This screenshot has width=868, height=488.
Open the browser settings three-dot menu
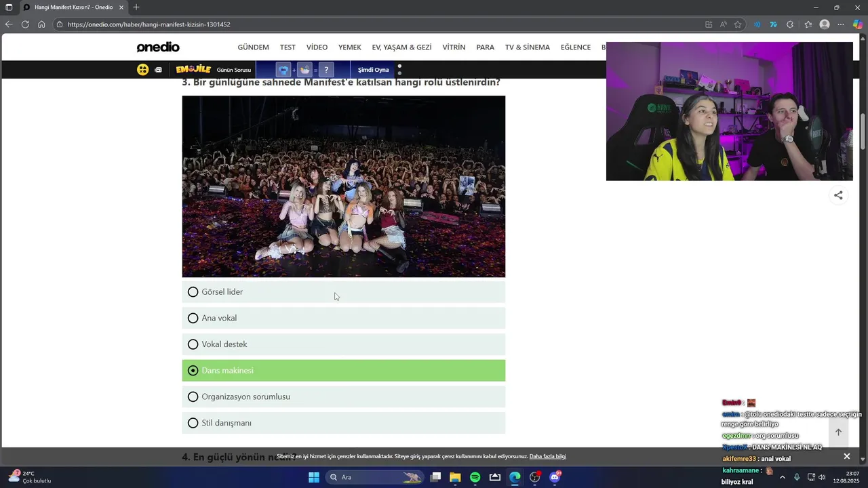pyautogui.click(x=841, y=24)
